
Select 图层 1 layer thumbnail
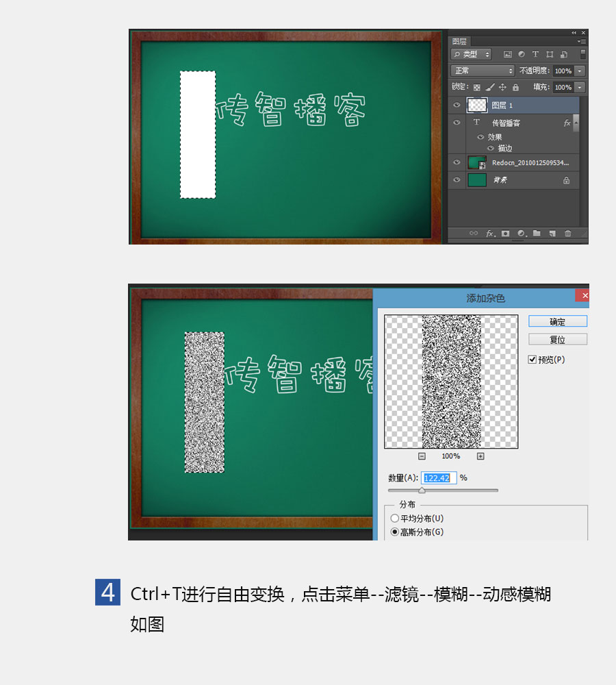tap(477, 105)
